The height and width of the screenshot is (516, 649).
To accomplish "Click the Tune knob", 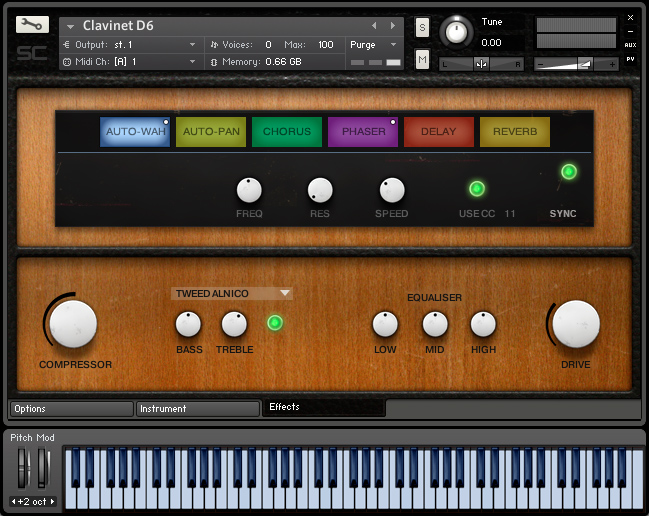I will point(456,32).
